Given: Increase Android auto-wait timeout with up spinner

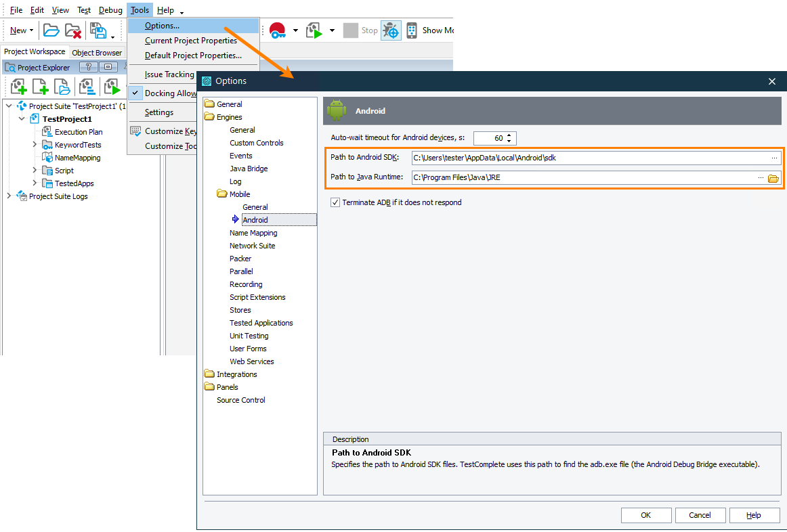Looking at the screenshot, I should pos(509,135).
